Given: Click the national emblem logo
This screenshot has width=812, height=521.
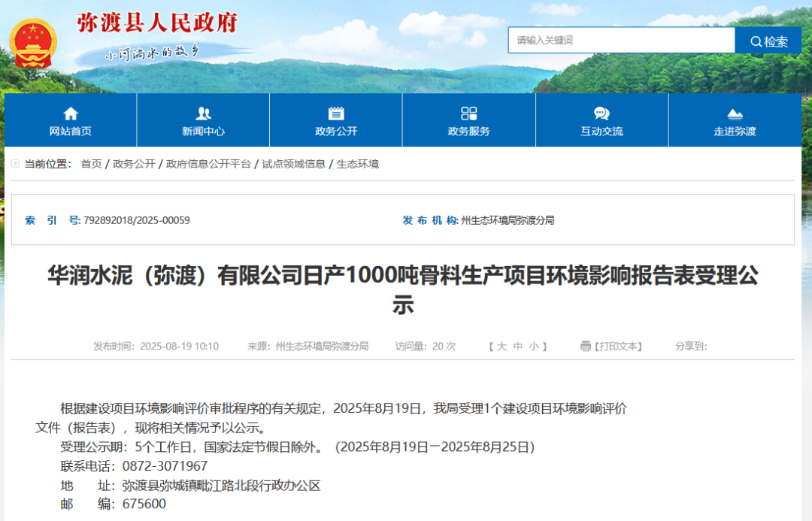Looking at the screenshot, I should (x=32, y=44).
